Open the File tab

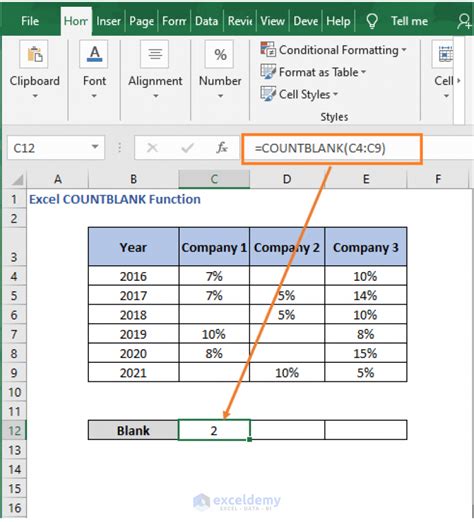(x=30, y=21)
